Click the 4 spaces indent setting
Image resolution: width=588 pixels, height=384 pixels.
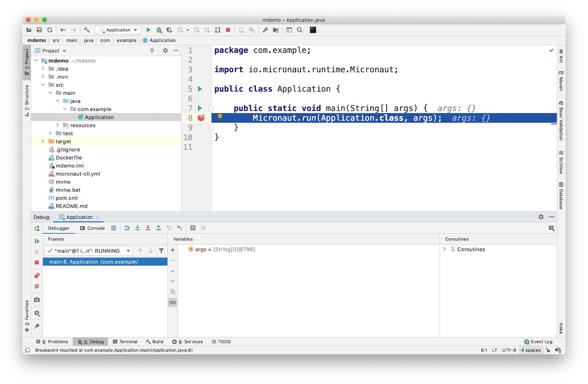(531, 350)
